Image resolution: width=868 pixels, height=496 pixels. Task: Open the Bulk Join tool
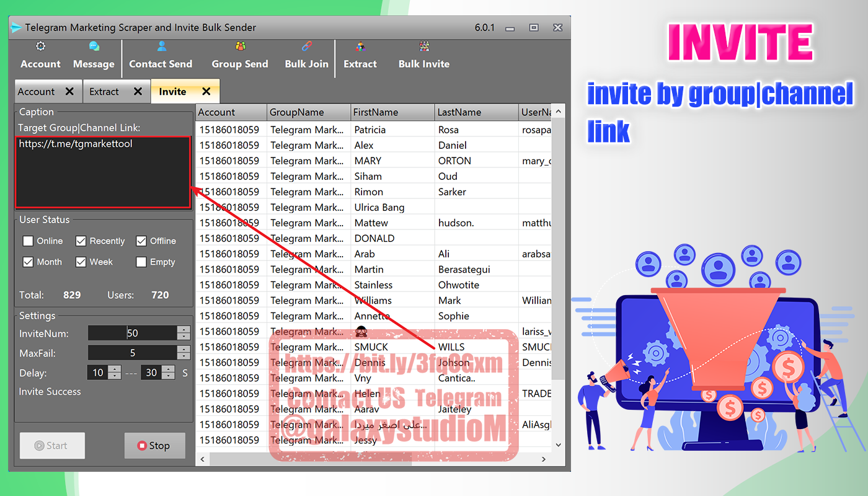tap(306, 56)
